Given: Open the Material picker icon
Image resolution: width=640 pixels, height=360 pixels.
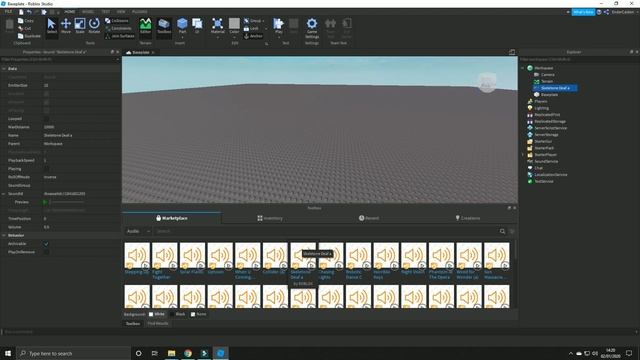Looking at the screenshot, I should coord(218,24).
